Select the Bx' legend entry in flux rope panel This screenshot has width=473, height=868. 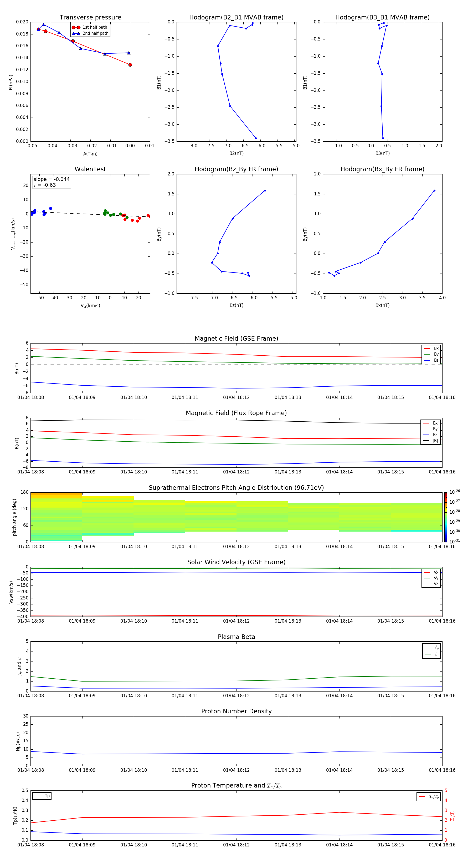click(431, 423)
